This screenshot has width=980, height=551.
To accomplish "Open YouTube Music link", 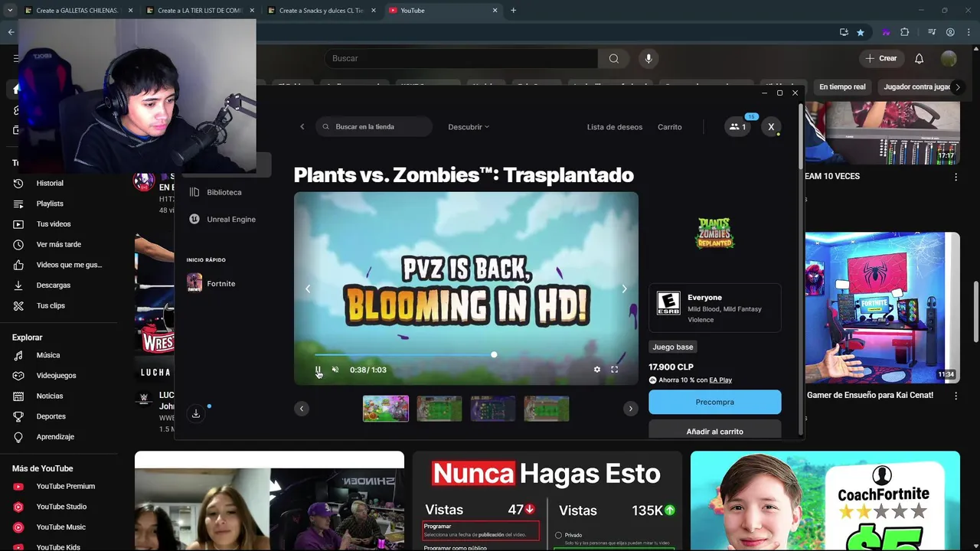I will coord(60,527).
